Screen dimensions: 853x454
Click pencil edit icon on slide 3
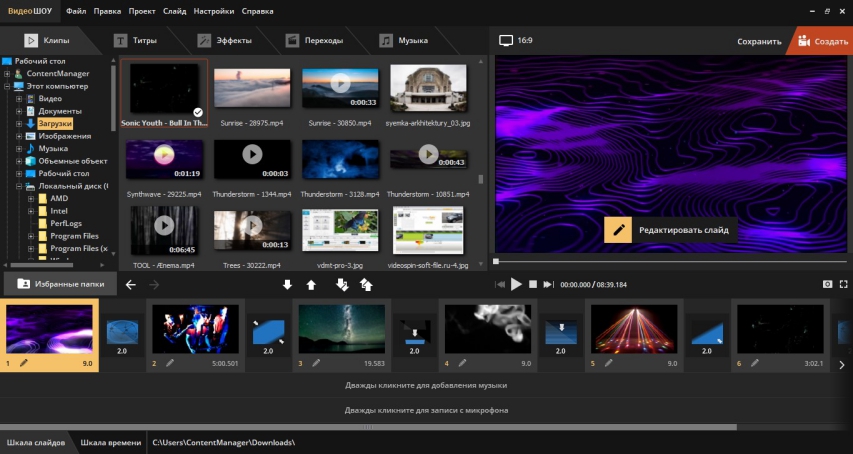point(316,363)
